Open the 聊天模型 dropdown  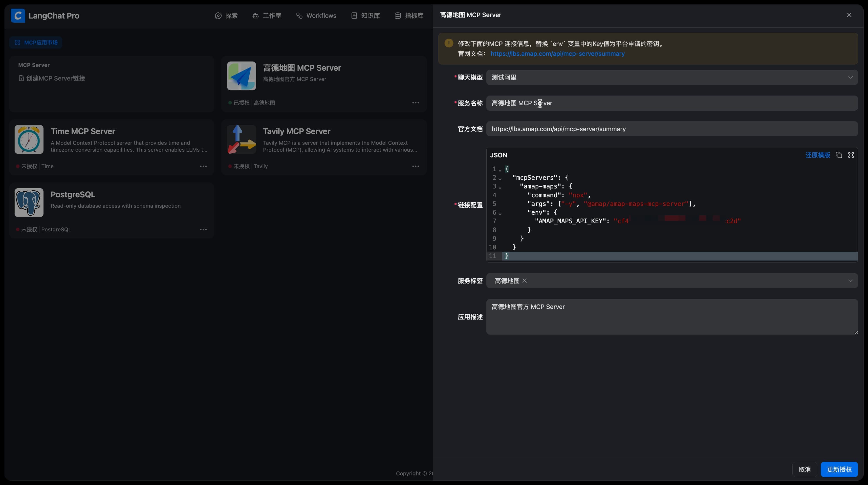(x=672, y=77)
